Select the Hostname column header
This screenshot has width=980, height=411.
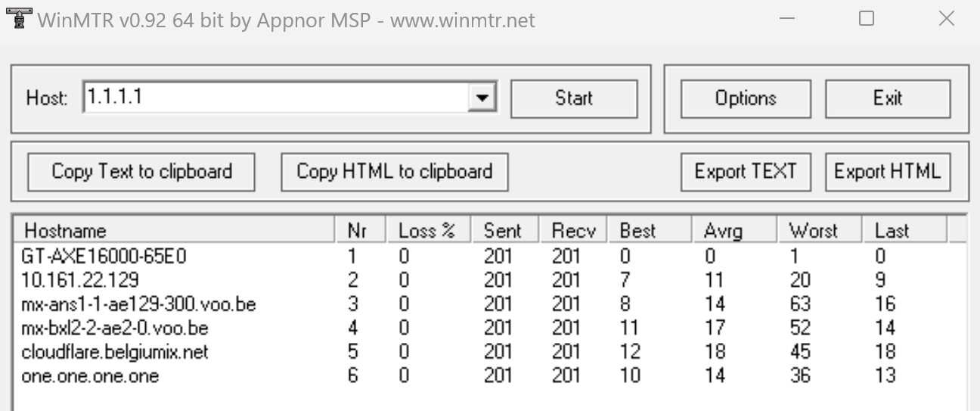[175, 230]
